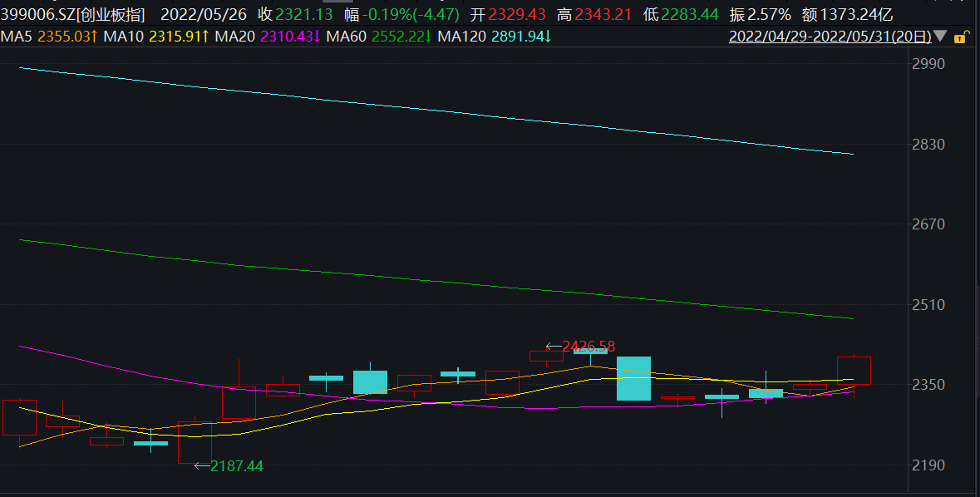Click the closing price 2321.13 value
Viewport: 980px width, 497px height.
tap(304, 14)
